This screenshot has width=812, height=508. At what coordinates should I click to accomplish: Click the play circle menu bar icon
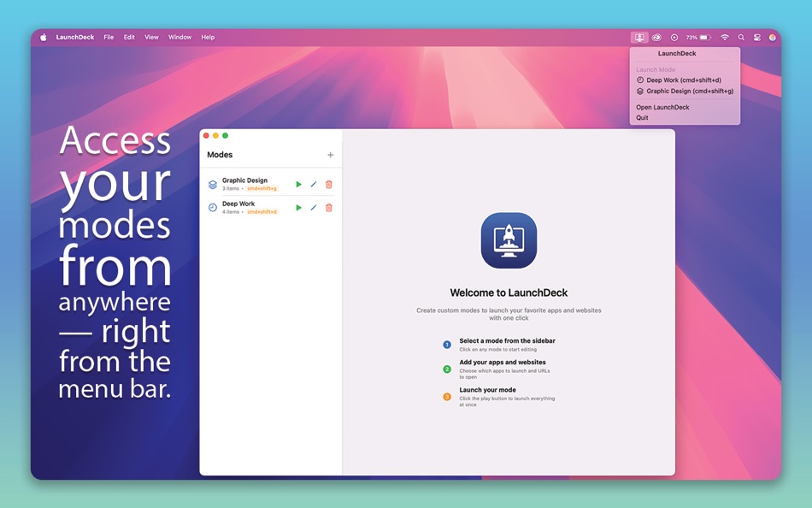[674, 38]
